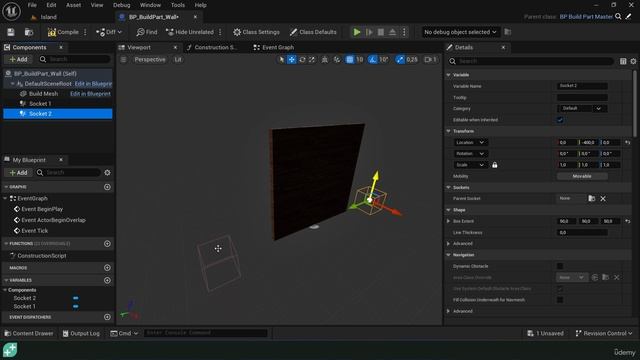Open BP Build Part Master parent class link
The width and height of the screenshot is (640, 360).
(586, 17)
